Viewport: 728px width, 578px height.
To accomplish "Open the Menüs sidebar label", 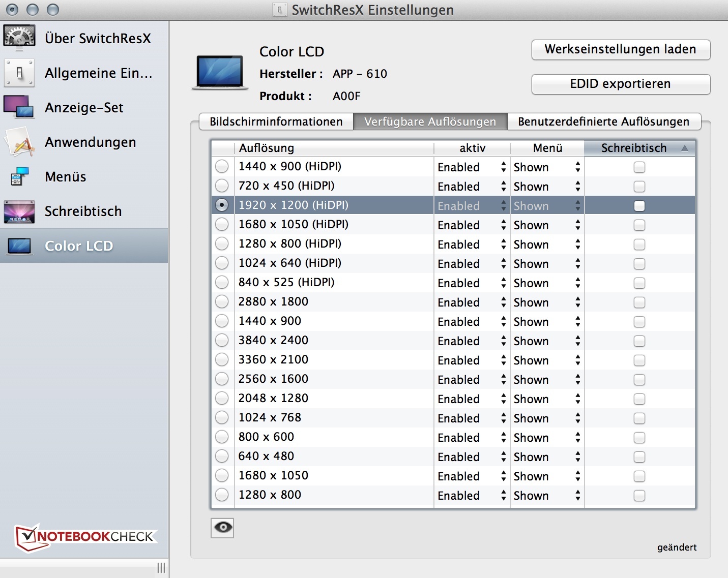I will (66, 177).
